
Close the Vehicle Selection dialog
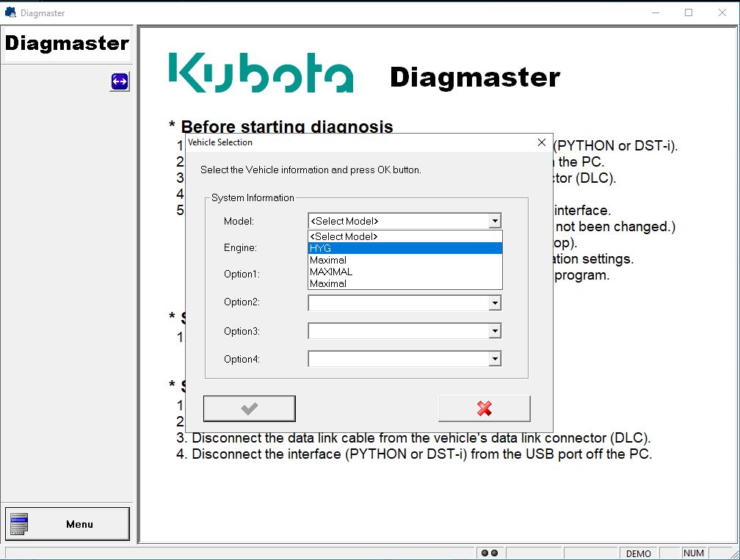click(x=541, y=142)
